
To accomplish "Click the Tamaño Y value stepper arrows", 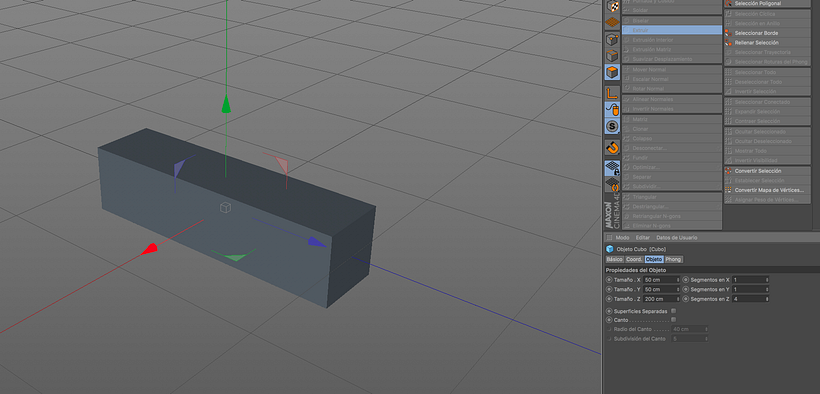I will point(678,289).
